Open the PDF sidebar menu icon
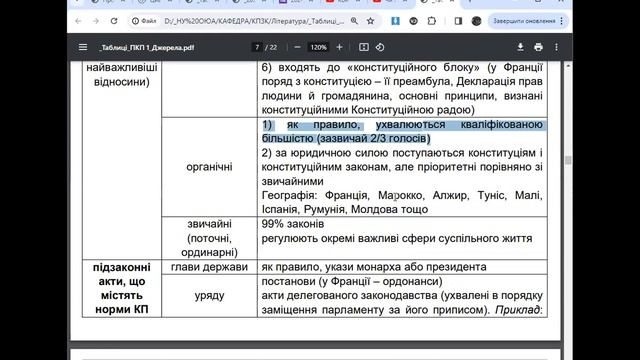This screenshot has height=360, width=640. [83, 47]
